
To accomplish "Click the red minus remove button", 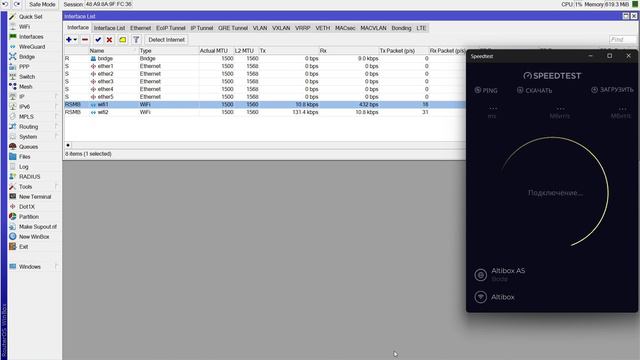I will pyautogui.click(x=85, y=40).
